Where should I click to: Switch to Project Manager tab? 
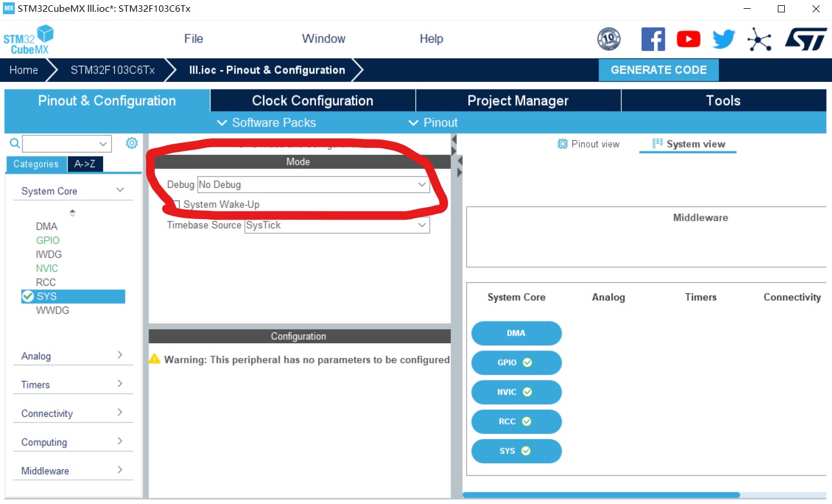coord(518,101)
